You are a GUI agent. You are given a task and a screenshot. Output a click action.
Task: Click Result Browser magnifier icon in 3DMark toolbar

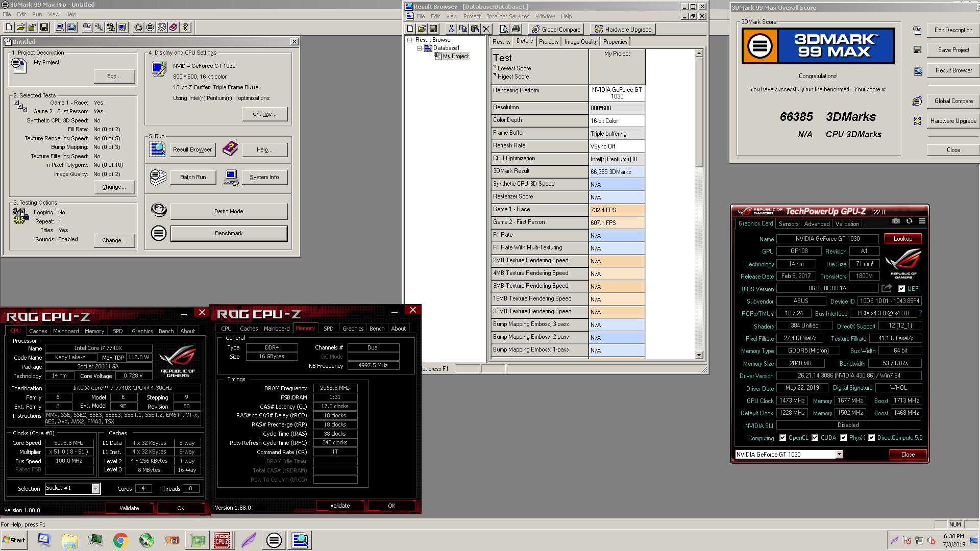tap(71, 28)
